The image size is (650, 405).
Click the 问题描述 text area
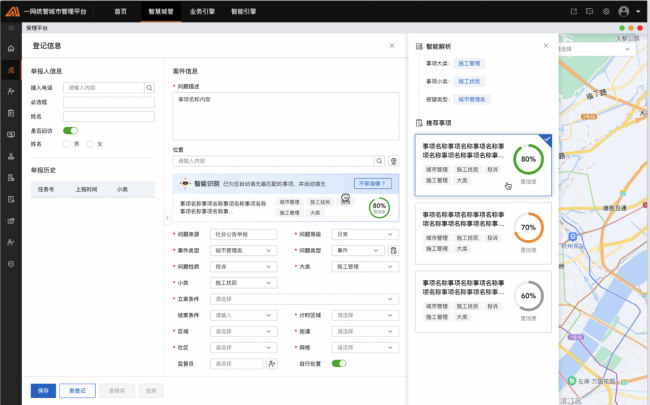286,114
